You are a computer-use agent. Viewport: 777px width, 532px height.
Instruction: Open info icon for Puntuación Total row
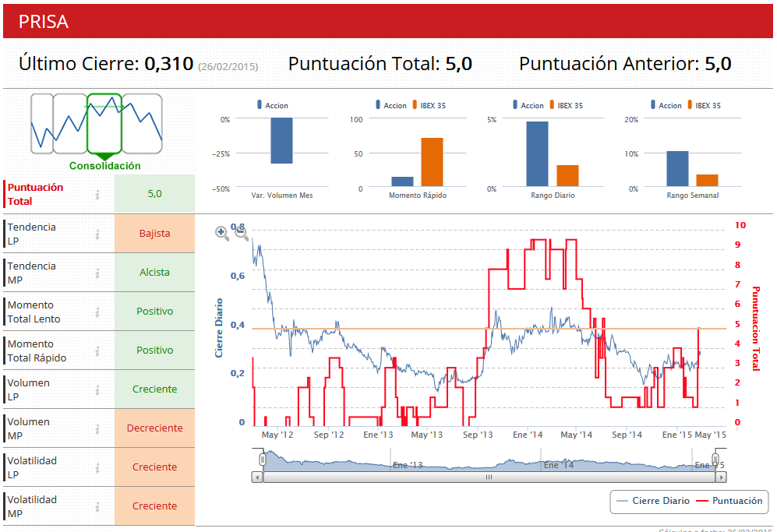pyautogui.click(x=97, y=195)
